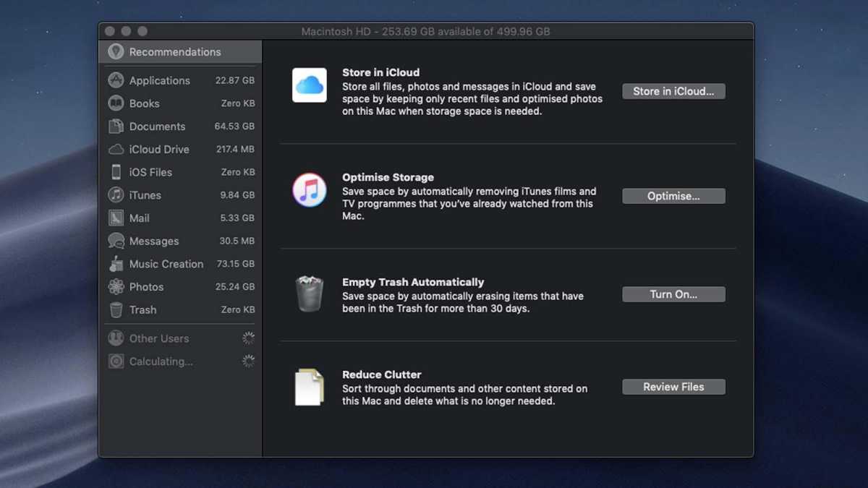Click the Zero KB size next to Trash
The image size is (868, 488).
[238, 309]
